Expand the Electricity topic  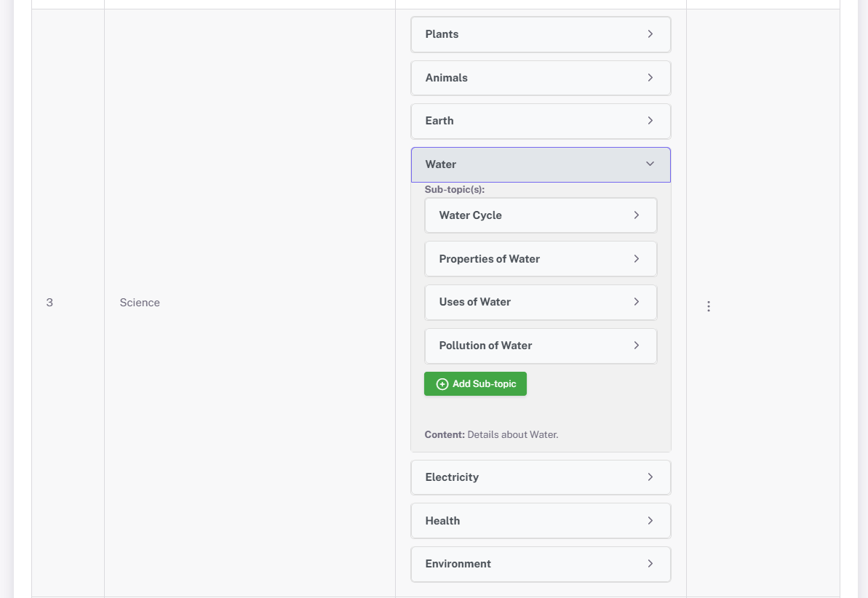pyautogui.click(x=540, y=477)
